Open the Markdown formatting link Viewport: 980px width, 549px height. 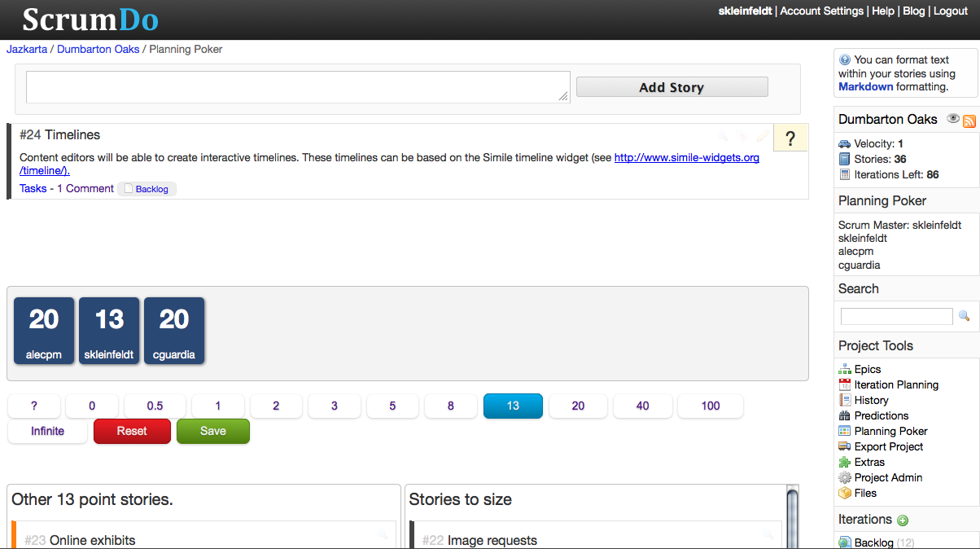coord(865,86)
